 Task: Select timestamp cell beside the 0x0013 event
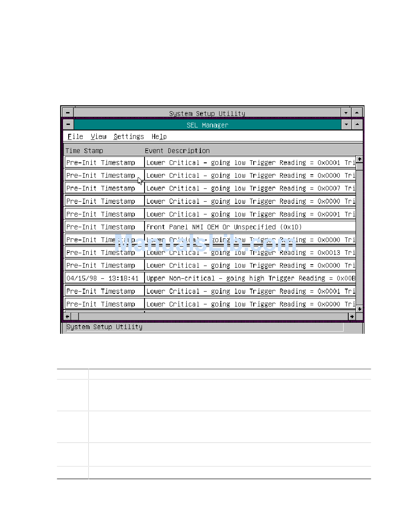[x=104, y=252]
